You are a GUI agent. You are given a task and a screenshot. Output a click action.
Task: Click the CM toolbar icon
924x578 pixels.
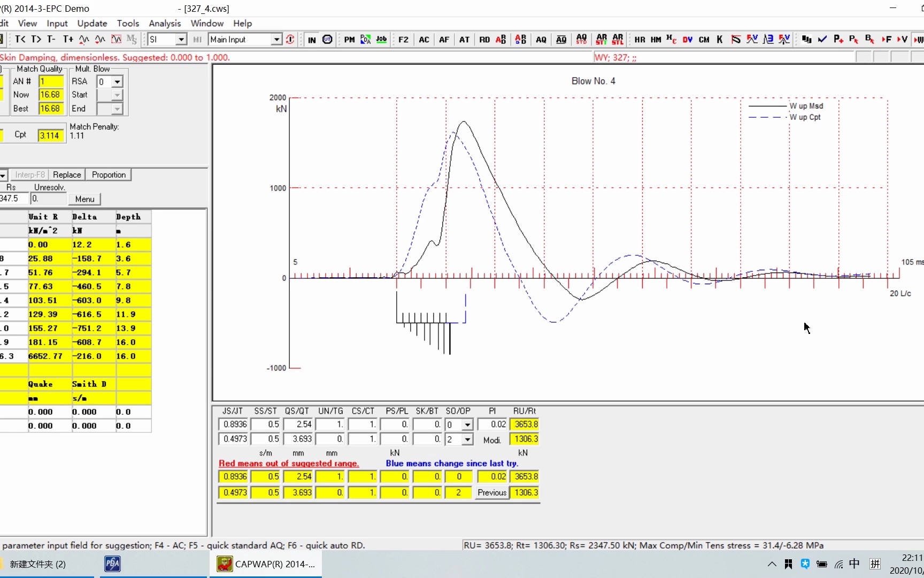pyautogui.click(x=704, y=40)
